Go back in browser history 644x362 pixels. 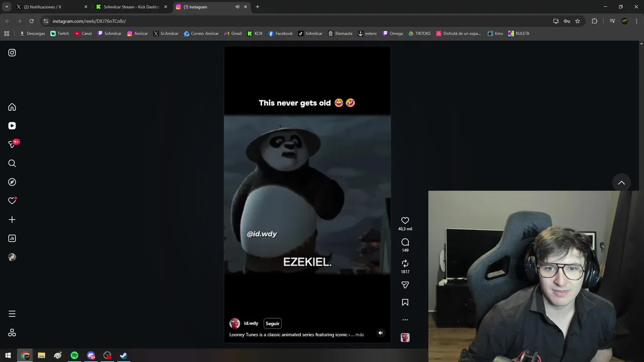click(x=7, y=21)
